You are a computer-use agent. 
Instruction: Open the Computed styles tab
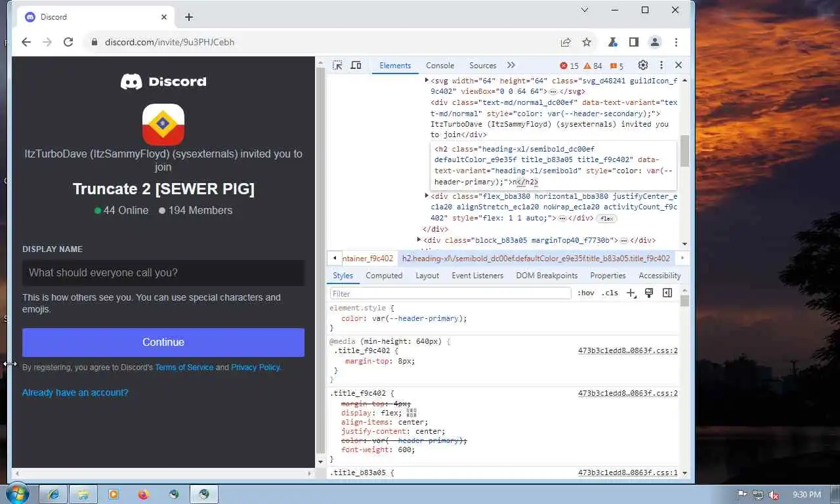click(384, 276)
